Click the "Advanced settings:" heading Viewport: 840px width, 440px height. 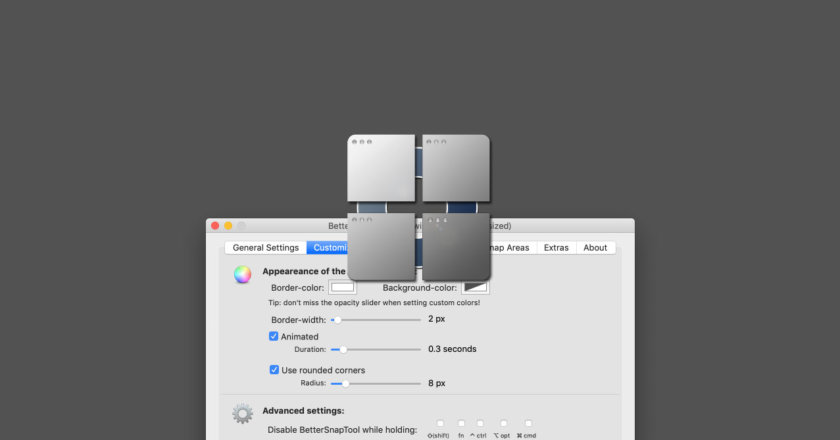[303, 411]
